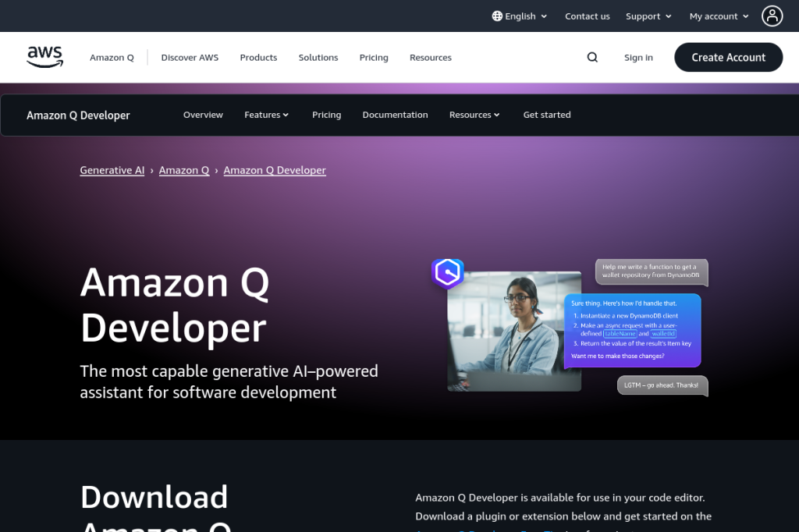Click the Amazon Q Developer product title
Viewport: 799px width, 532px height.
(78, 115)
